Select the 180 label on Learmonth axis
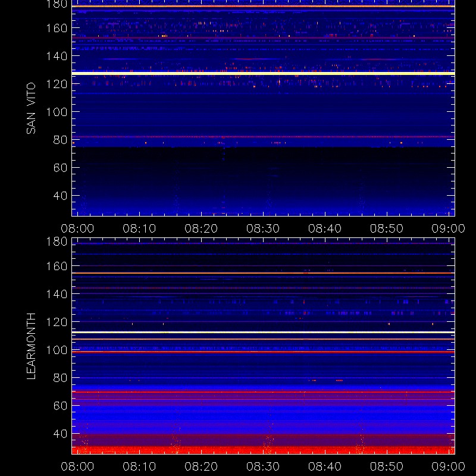476x476 pixels. [x=57, y=242]
